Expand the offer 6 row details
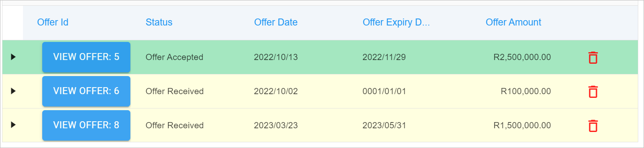Screen dimensions: 644x148 pyautogui.click(x=13, y=91)
